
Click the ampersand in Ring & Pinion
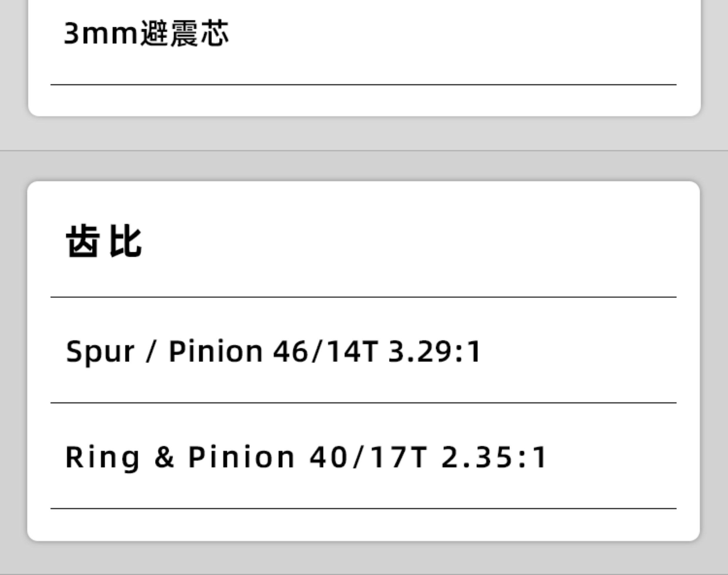164,457
